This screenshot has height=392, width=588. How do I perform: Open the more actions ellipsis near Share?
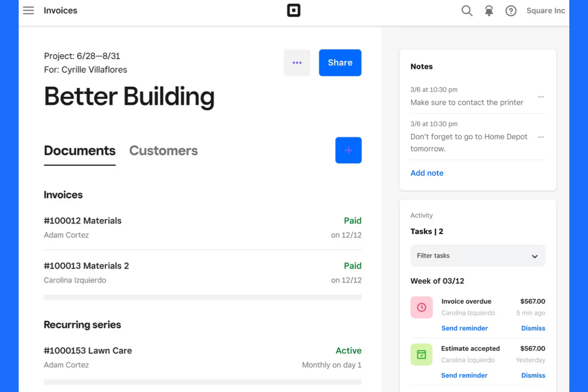[x=297, y=62]
